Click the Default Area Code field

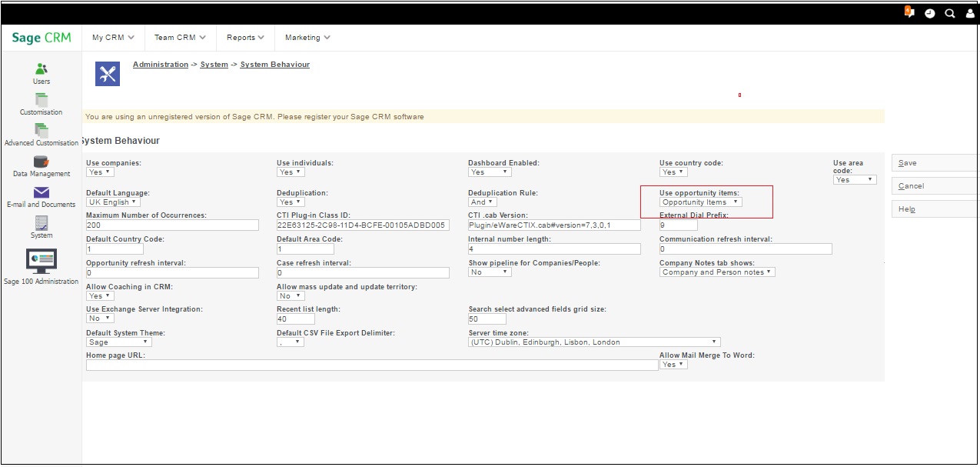tap(305, 249)
